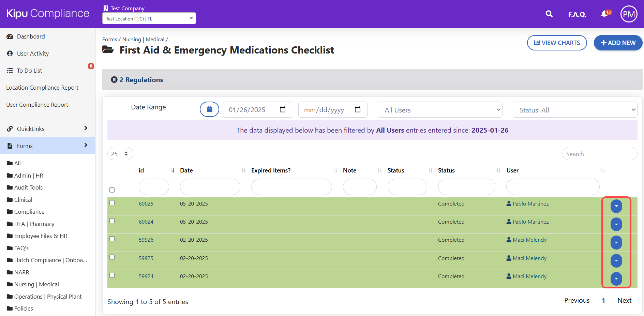Check the checkbox for entry 60025

[112, 203]
